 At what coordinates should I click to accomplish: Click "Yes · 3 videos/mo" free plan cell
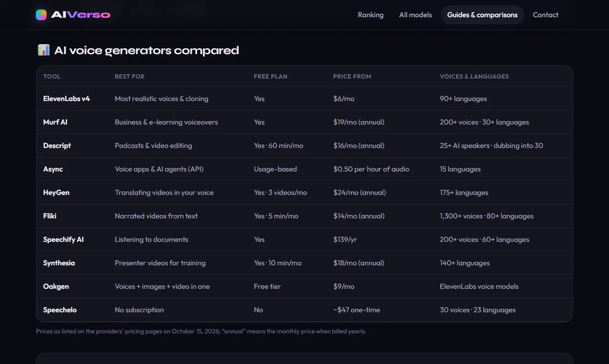(281, 193)
